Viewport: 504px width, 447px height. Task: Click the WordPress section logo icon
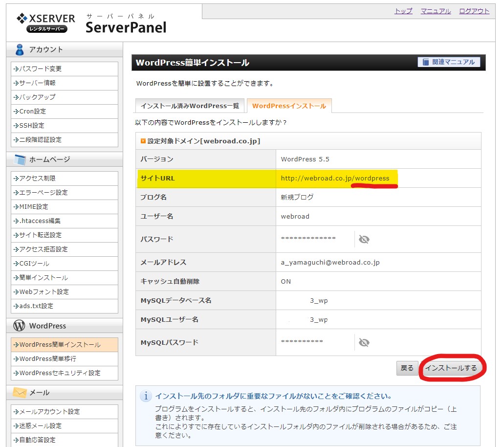tap(19, 325)
